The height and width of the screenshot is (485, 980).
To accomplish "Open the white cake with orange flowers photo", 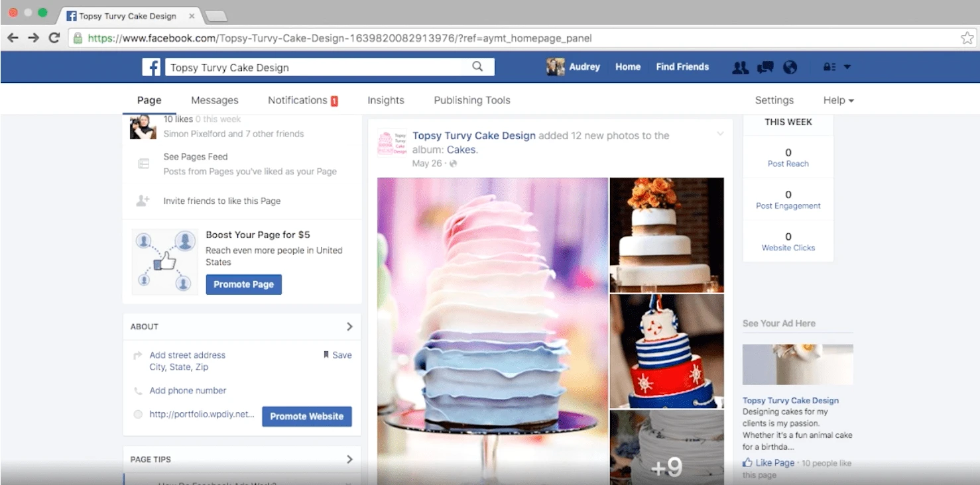I will (x=666, y=235).
